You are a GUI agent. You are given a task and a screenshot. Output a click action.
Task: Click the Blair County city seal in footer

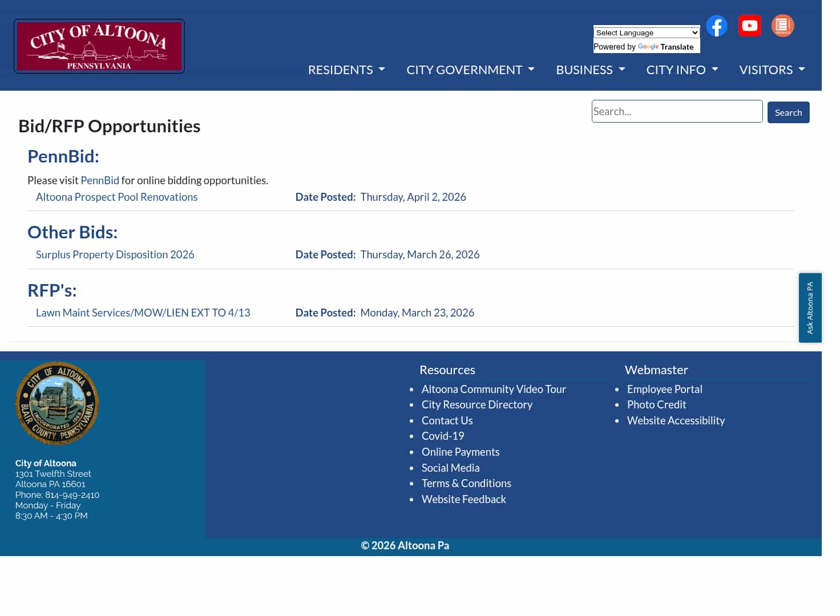pyautogui.click(x=56, y=403)
